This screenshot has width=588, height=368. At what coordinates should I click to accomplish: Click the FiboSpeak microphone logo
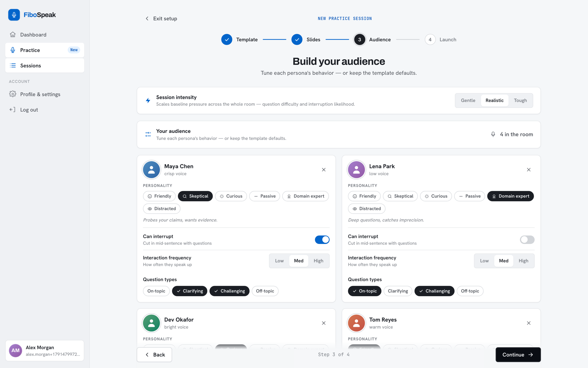click(14, 15)
